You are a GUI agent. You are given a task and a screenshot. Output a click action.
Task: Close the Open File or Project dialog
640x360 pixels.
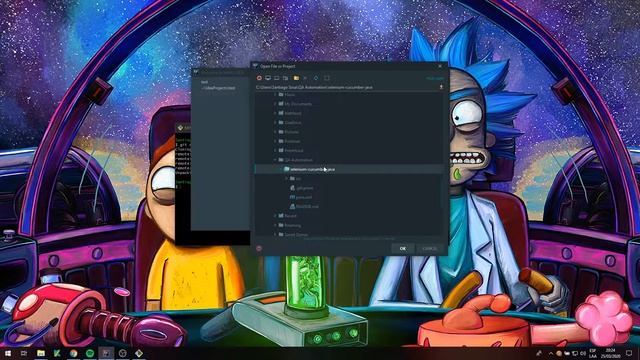pyautogui.click(x=440, y=66)
